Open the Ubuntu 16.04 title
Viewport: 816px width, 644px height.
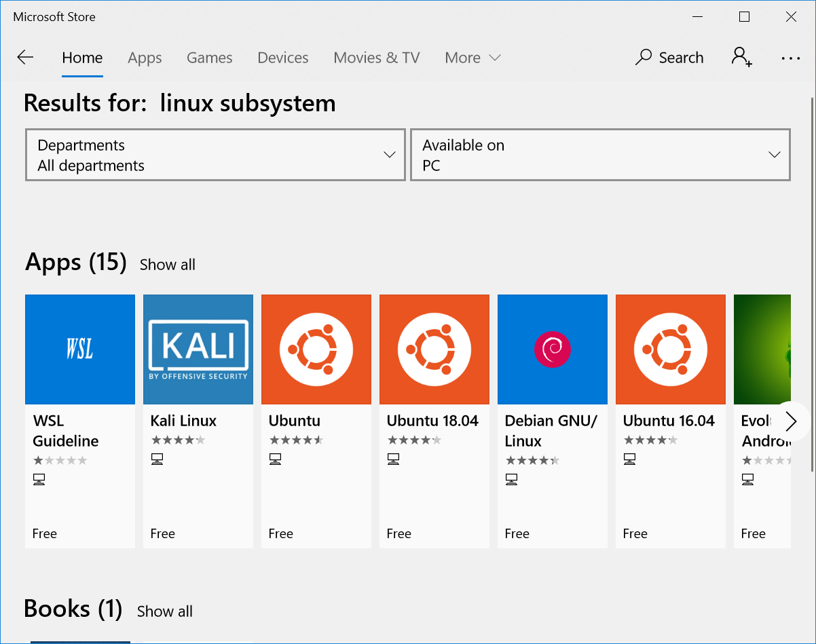coord(669,421)
